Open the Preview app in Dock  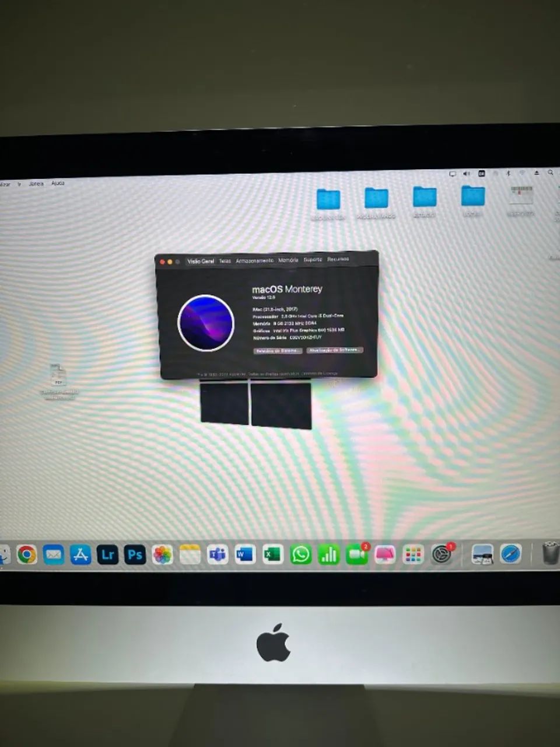482,554
